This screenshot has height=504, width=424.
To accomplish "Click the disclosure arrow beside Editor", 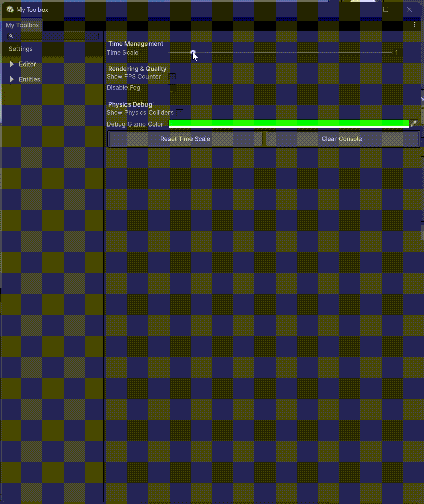I will pyautogui.click(x=12, y=64).
